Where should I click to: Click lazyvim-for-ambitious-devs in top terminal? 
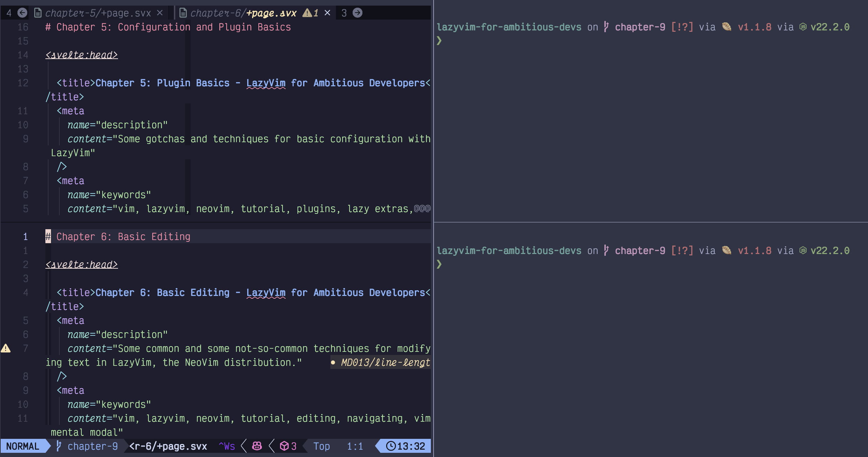tap(509, 27)
